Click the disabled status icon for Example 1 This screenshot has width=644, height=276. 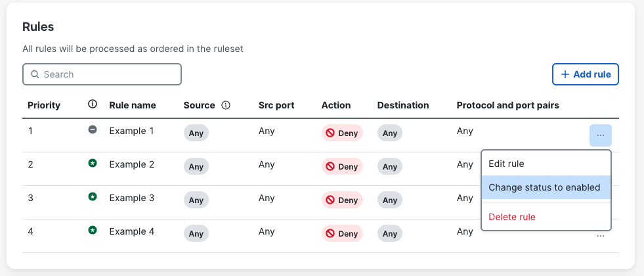93,130
